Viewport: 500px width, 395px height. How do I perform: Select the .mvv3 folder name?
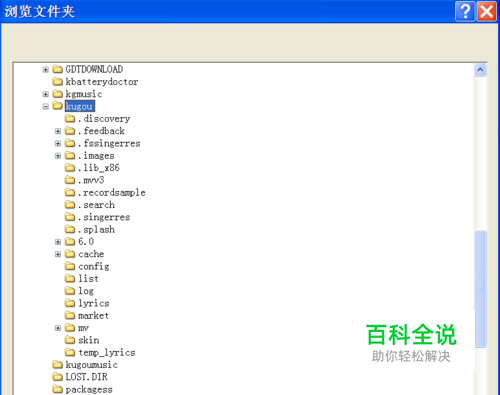point(91,180)
